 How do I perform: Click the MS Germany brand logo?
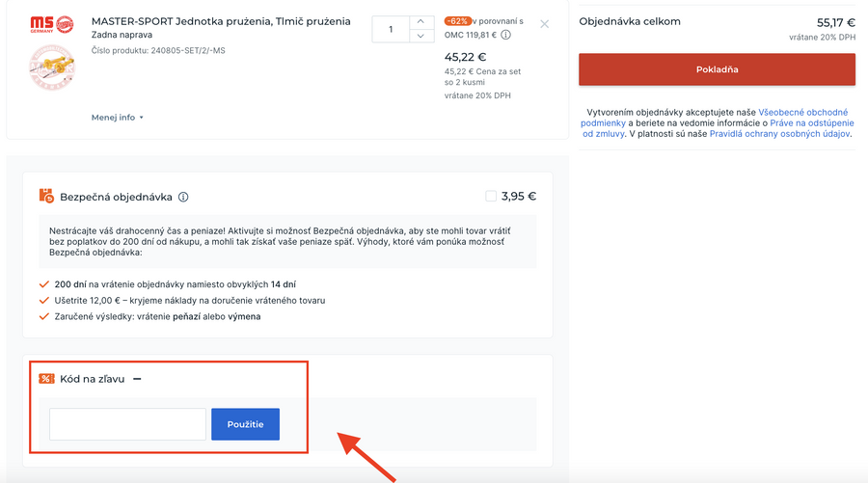pos(52,24)
